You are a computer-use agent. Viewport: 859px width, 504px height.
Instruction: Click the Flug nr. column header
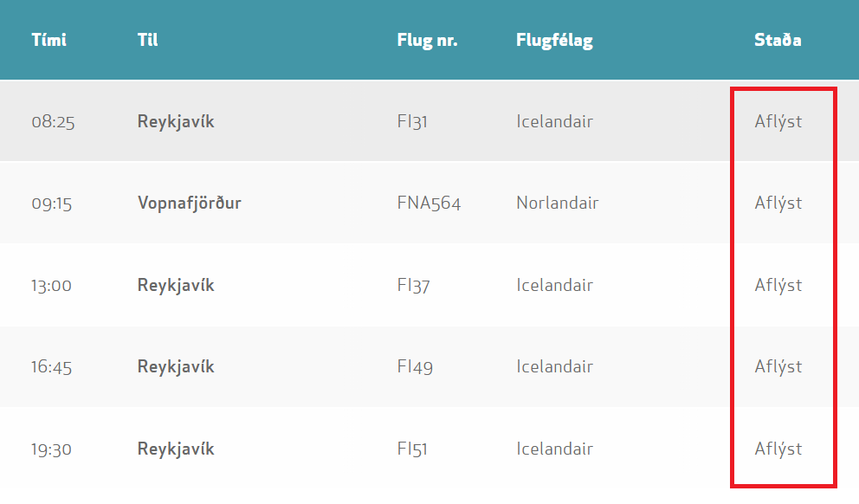427,40
